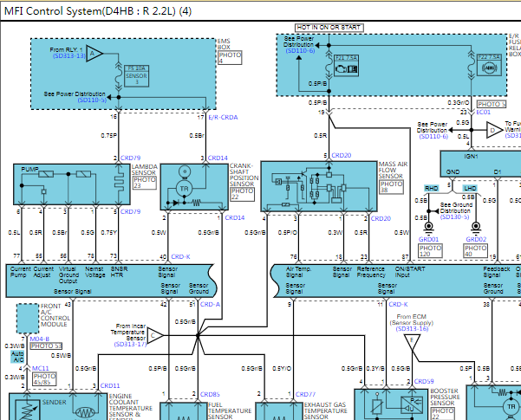Image resolution: width=521 pixels, height=420 pixels.
Task: Click the connector E triangle symbol
Action: point(412,342)
